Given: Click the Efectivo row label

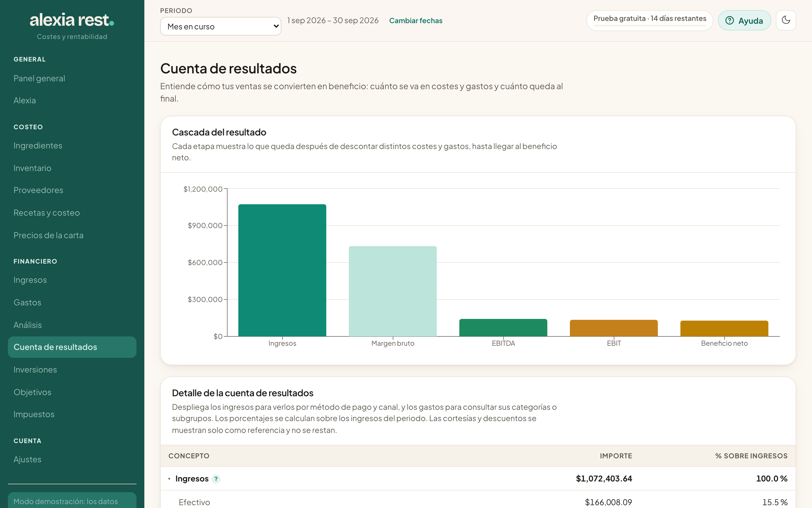Looking at the screenshot, I should pos(194,502).
